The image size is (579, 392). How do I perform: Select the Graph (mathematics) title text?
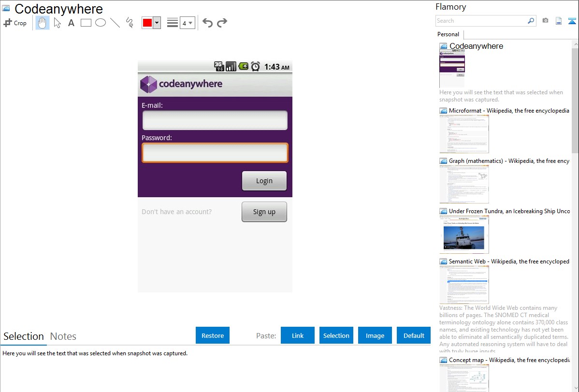pos(509,161)
